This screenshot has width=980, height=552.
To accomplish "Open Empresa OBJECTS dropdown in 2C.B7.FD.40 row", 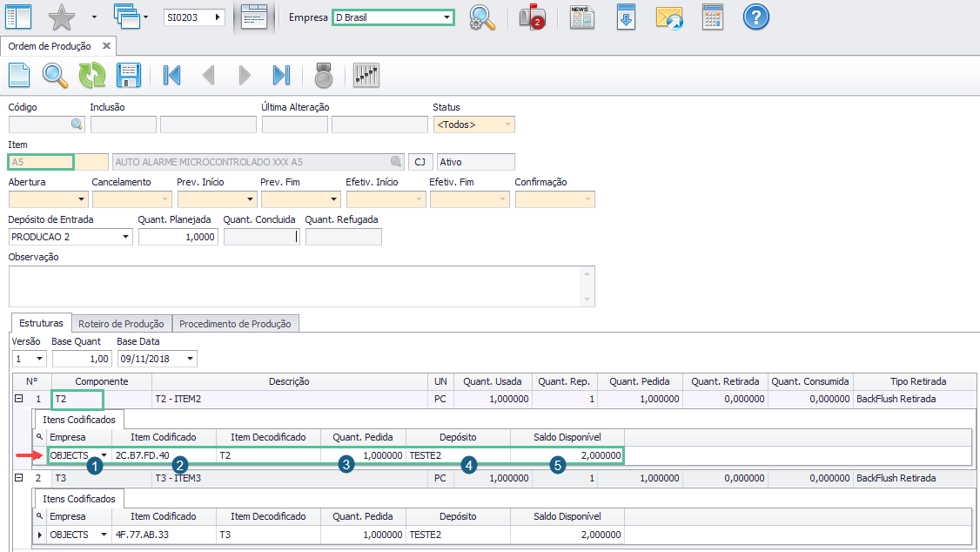I will click(104, 455).
